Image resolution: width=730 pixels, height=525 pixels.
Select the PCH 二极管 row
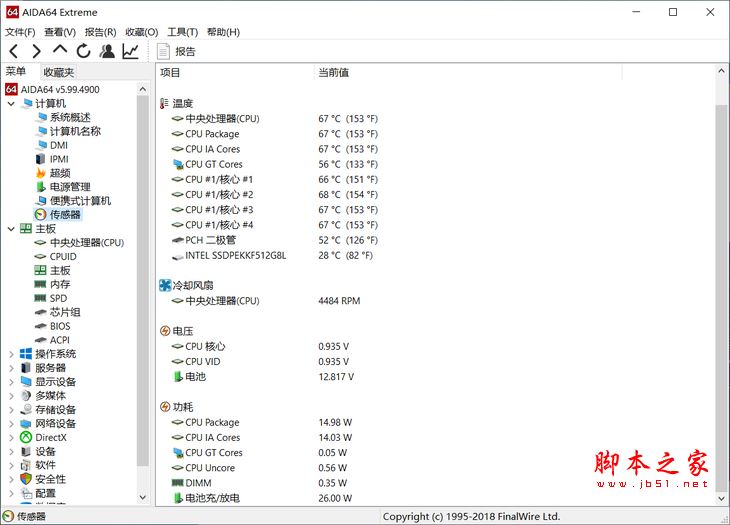(x=274, y=240)
